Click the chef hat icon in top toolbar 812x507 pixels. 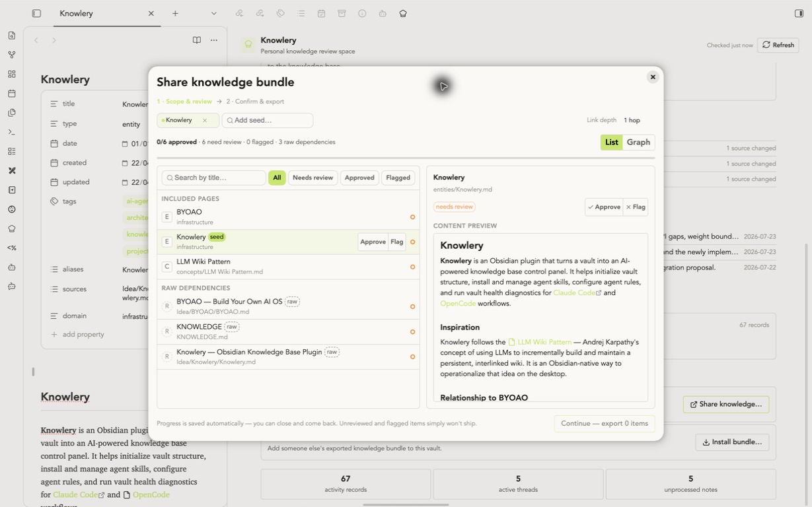(x=403, y=13)
